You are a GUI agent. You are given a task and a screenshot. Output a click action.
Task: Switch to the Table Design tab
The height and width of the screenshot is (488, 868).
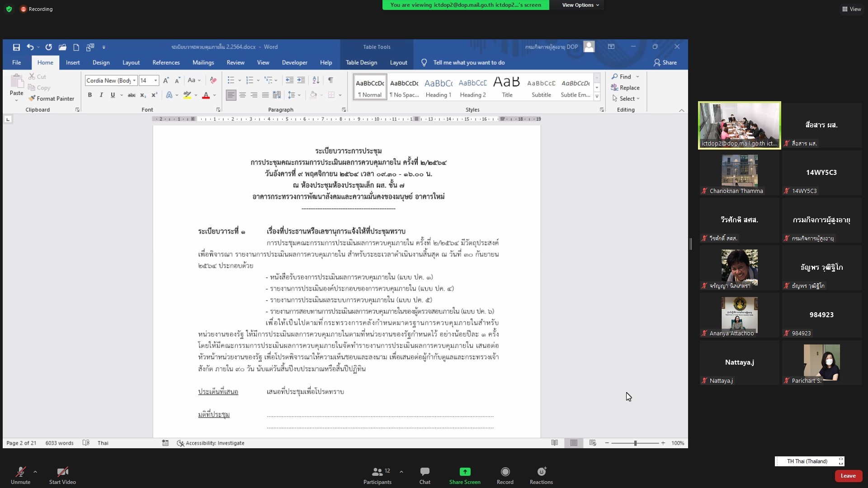tap(361, 63)
